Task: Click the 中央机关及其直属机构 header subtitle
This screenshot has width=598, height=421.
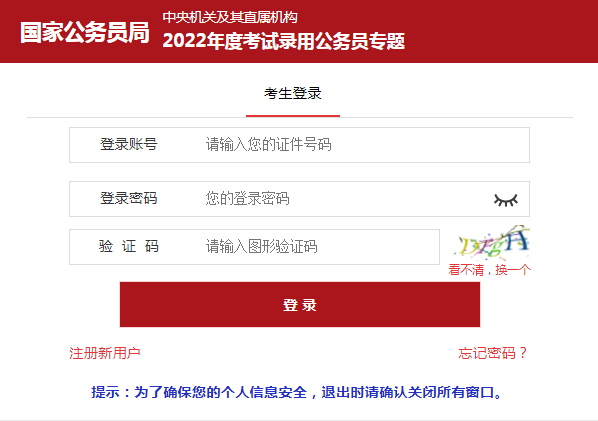Action: point(230,17)
